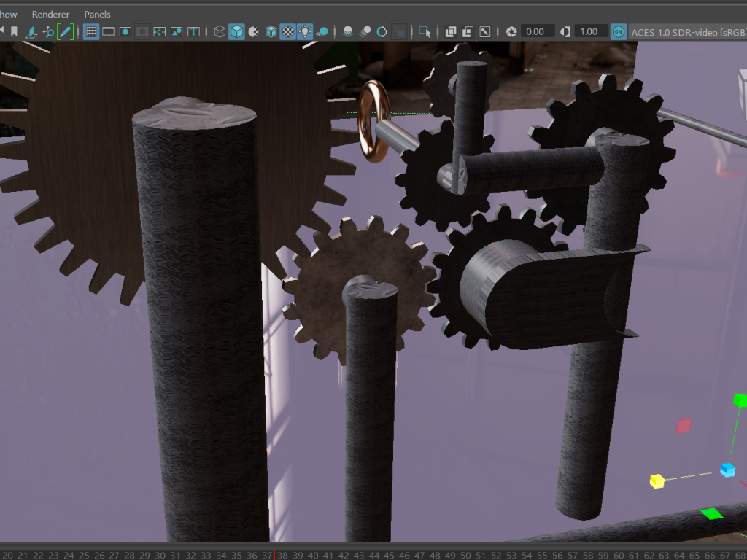Click frame 45 on the timeline

(389, 555)
